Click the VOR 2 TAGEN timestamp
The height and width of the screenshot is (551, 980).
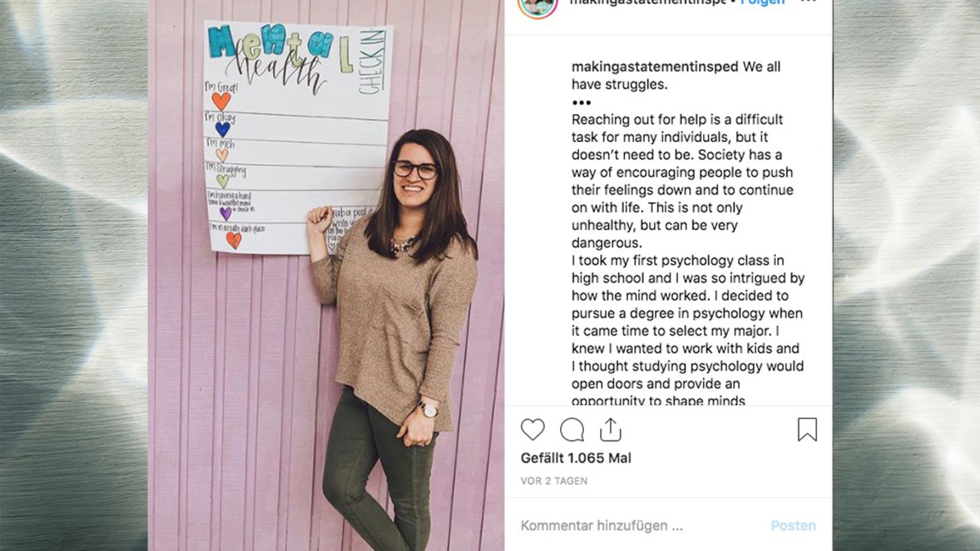[554, 481]
